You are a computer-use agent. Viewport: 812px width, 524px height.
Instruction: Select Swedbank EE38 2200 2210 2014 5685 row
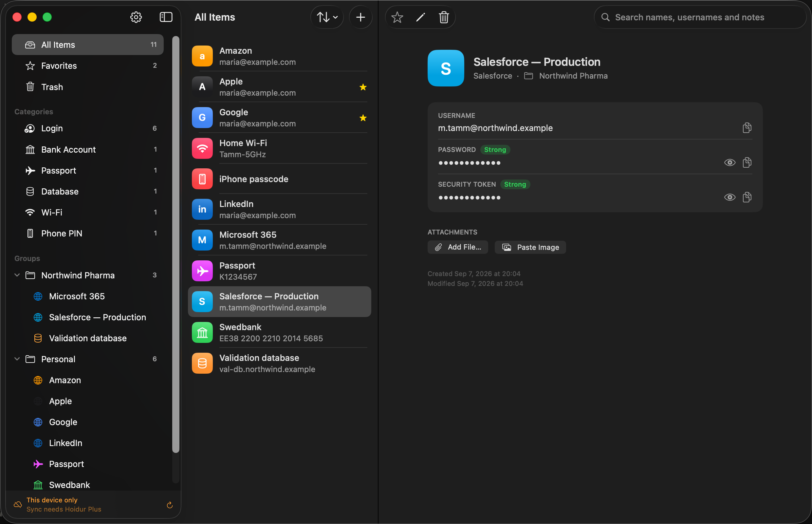pyautogui.click(x=279, y=332)
